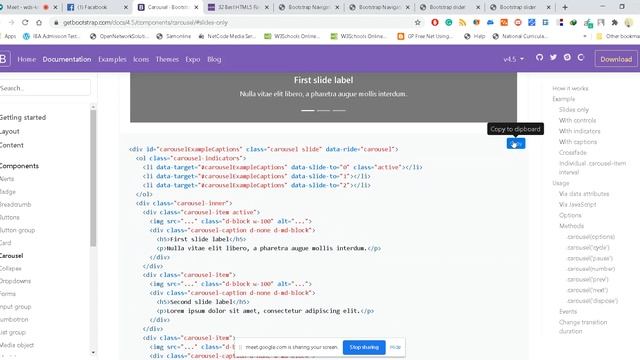Image resolution: width=640 pixels, height=360 pixels.
Task: Click the green Grammarly extension icon
Action: point(449,22)
